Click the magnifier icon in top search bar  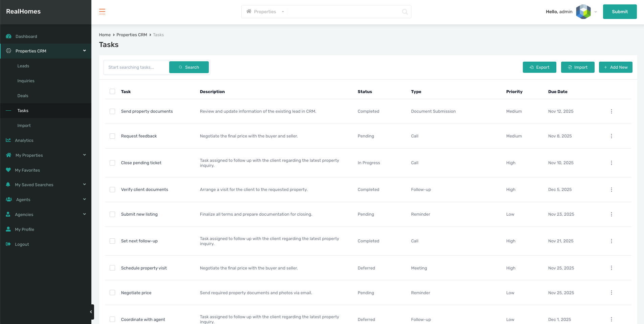point(405,12)
